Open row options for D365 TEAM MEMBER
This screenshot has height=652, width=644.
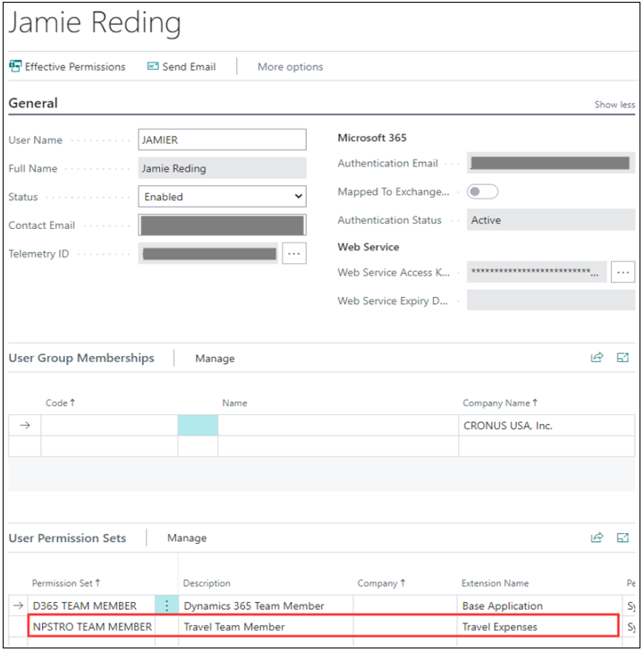tap(166, 605)
